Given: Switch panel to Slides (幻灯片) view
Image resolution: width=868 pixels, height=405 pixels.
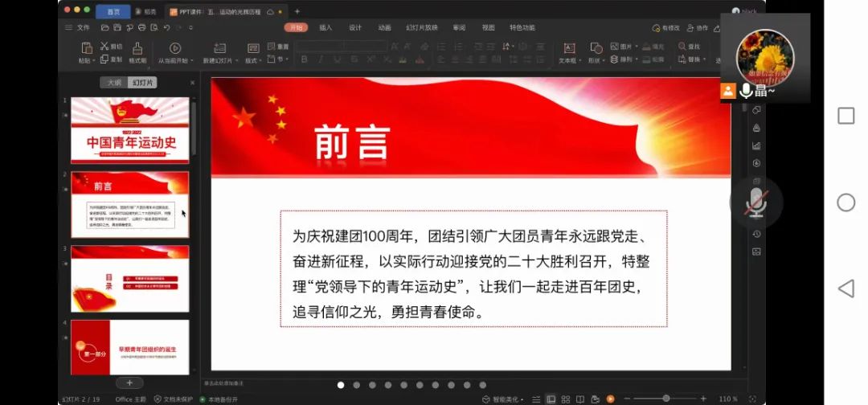Looking at the screenshot, I should coord(144,83).
